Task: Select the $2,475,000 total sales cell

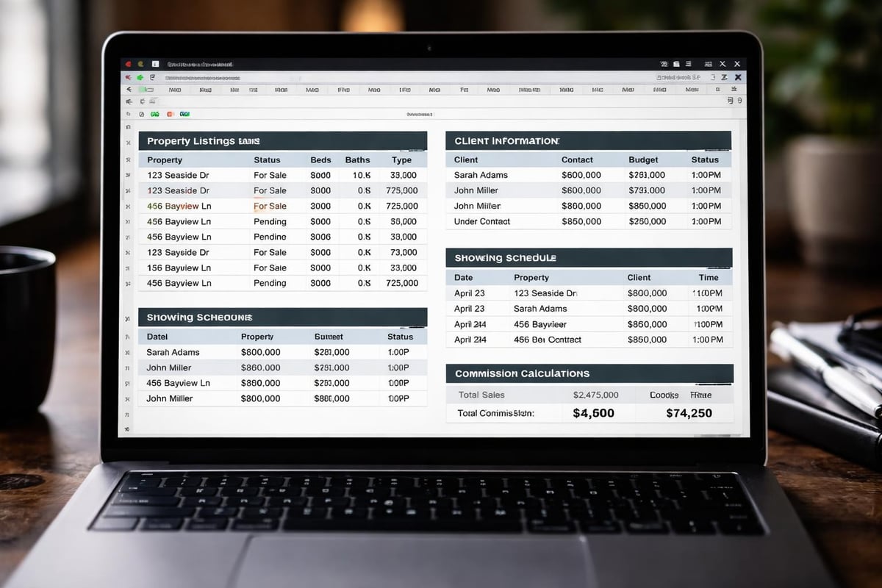Action: 595,395
